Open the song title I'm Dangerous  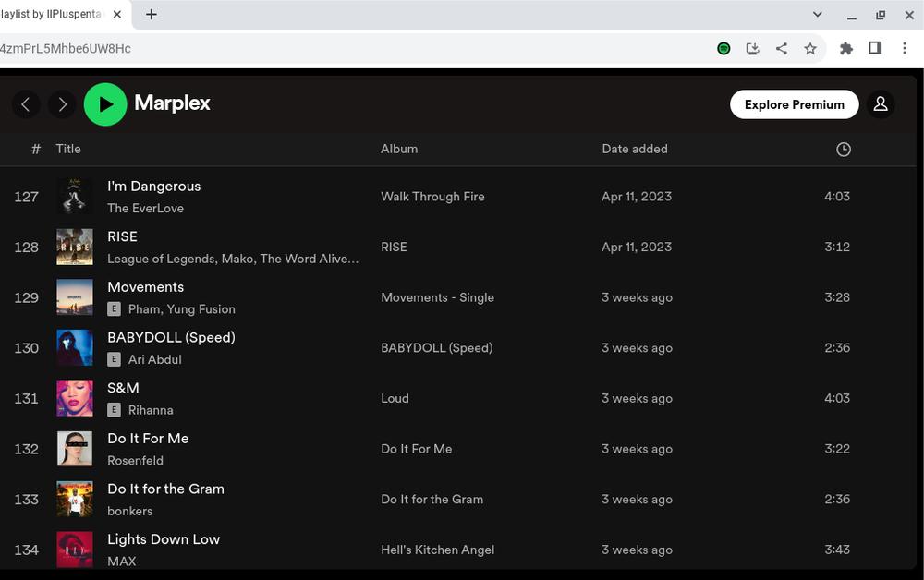pos(153,186)
